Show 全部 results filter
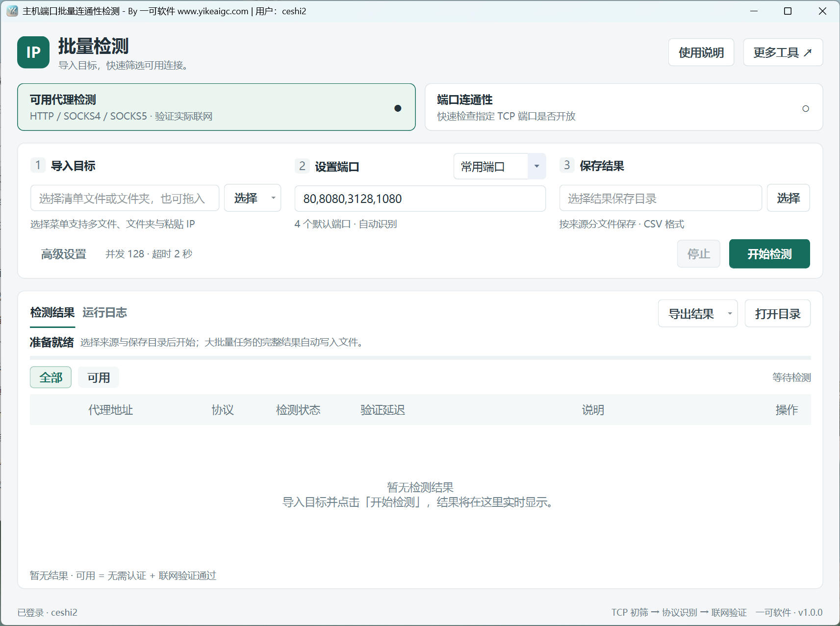Viewport: 840px width, 626px height. [x=51, y=377]
